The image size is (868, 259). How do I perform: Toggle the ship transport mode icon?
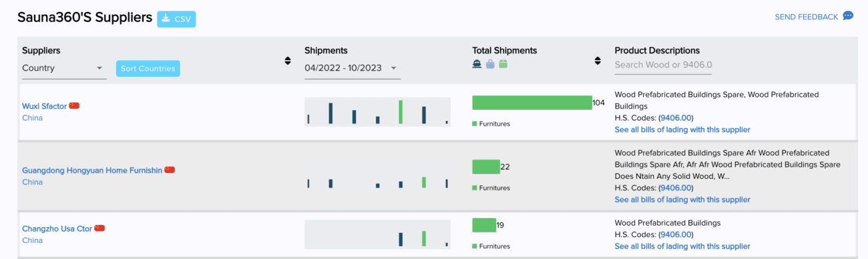pyautogui.click(x=477, y=64)
